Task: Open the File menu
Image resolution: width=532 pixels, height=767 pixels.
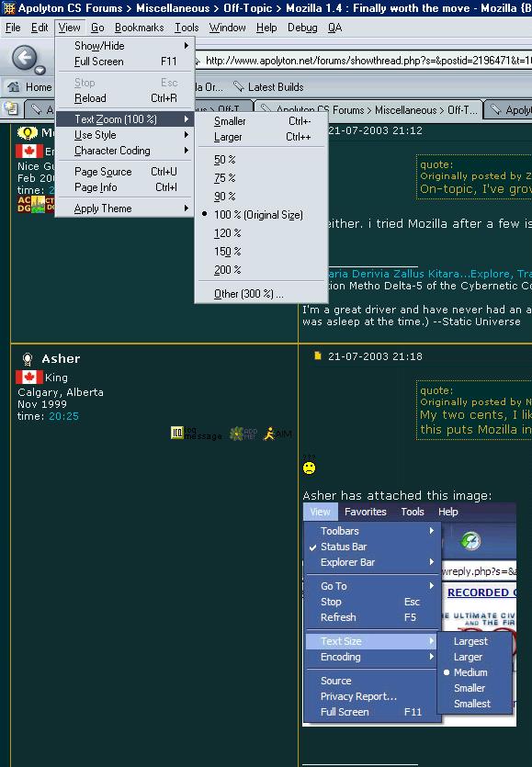Action: pyautogui.click(x=13, y=28)
